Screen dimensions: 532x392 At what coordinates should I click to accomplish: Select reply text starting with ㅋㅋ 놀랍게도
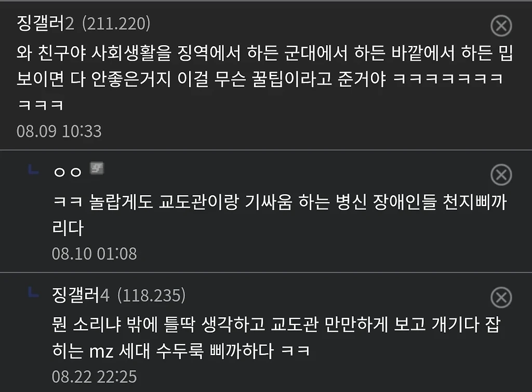[280, 215]
